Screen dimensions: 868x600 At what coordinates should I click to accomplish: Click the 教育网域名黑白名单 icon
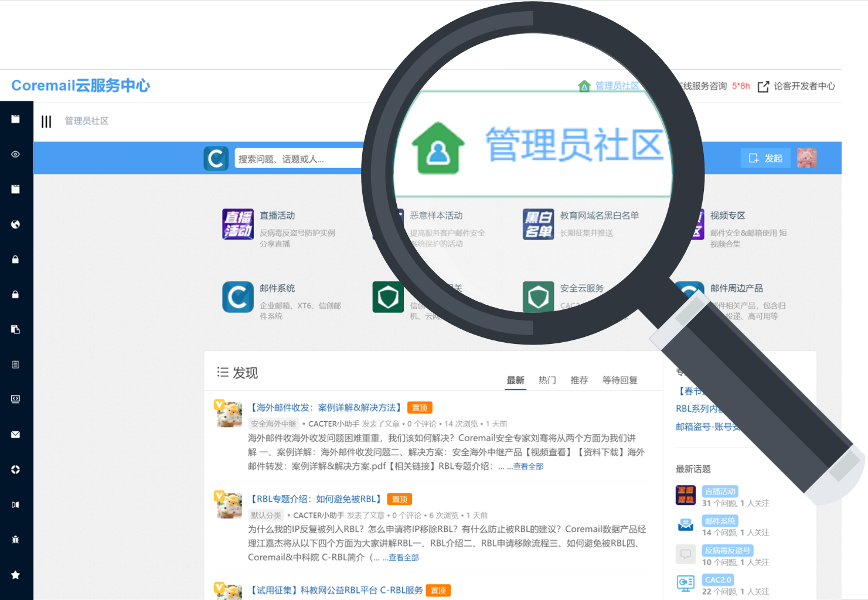[538, 224]
